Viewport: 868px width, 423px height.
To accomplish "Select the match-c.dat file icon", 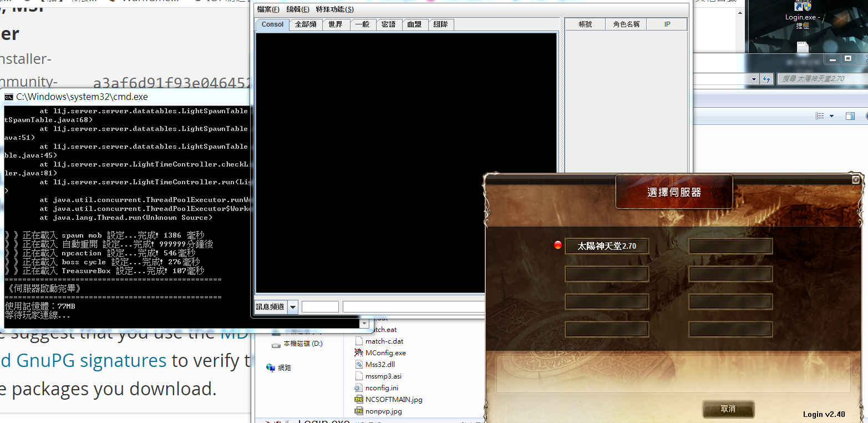I will 358,341.
